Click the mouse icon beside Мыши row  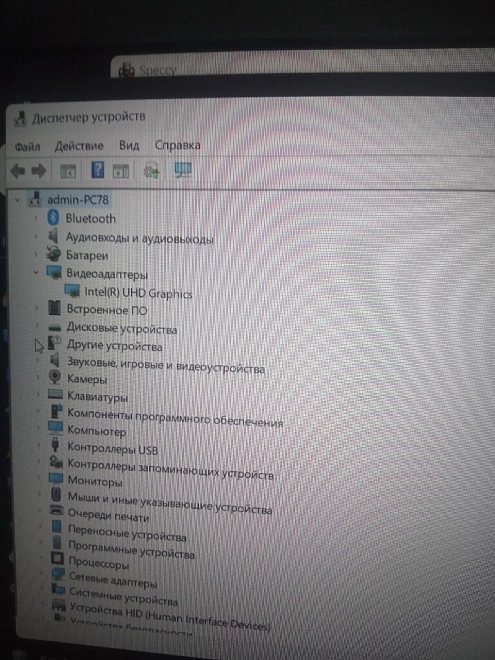click(56, 494)
